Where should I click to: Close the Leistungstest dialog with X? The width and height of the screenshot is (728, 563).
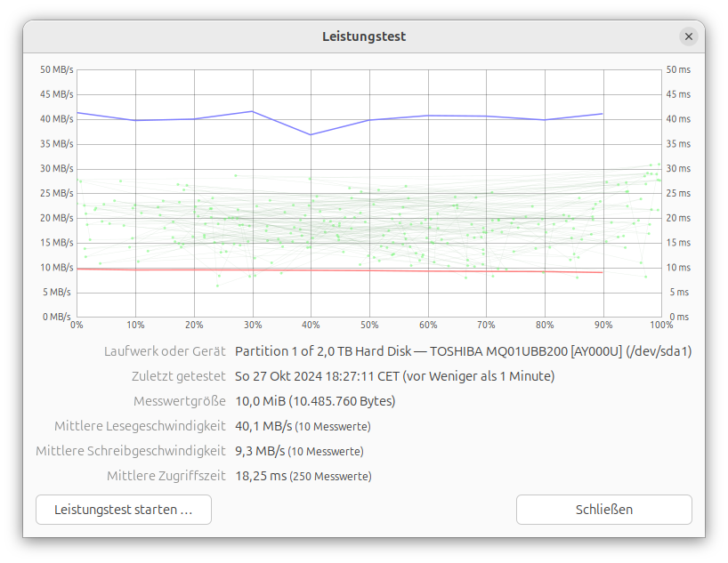689,36
